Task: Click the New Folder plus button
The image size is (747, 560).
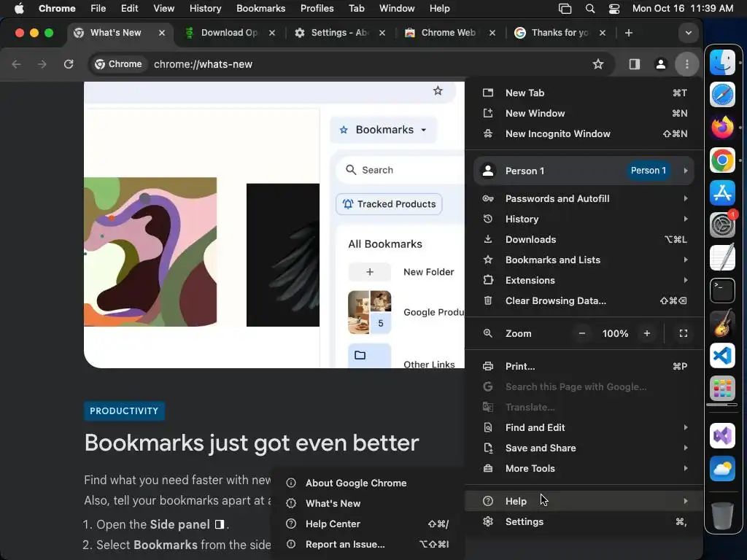Action: (370, 272)
